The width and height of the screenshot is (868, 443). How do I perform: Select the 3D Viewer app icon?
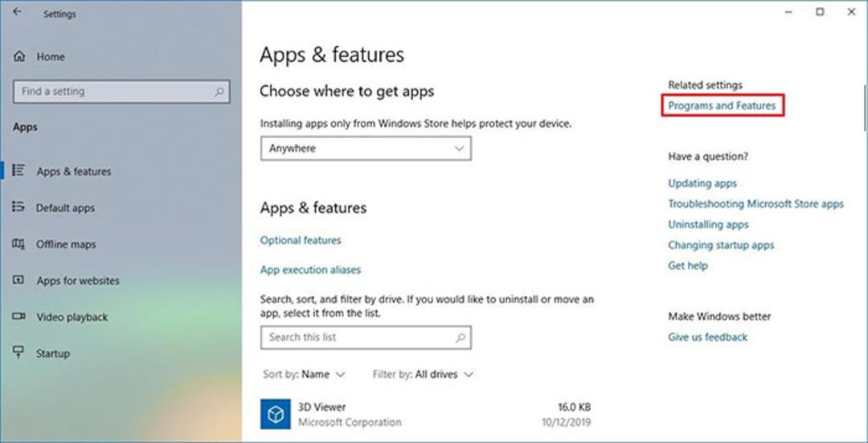click(276, 413)
